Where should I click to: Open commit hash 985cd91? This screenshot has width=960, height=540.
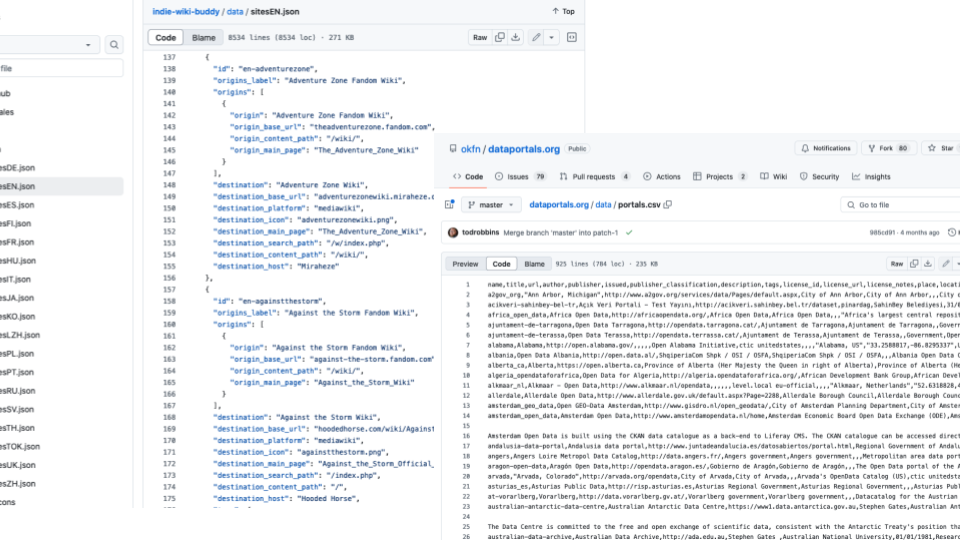pos(882,233)
